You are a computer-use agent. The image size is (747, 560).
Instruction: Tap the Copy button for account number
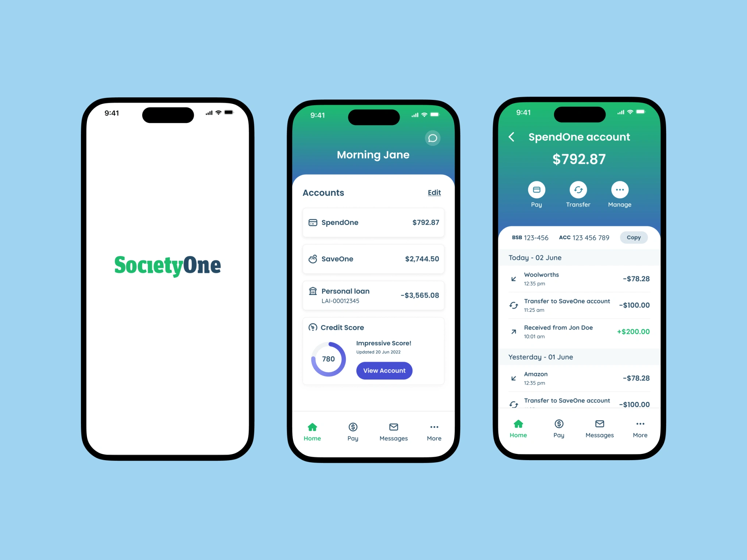[x=635, y=238]
